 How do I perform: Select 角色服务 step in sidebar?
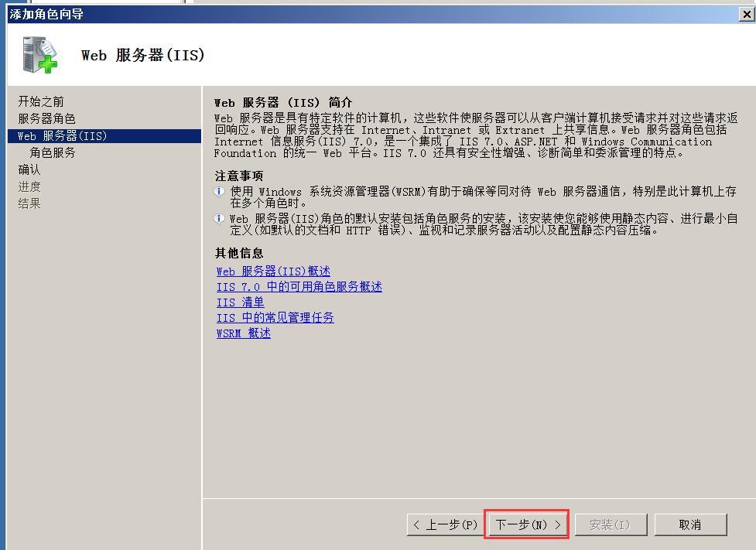(53, 153)
